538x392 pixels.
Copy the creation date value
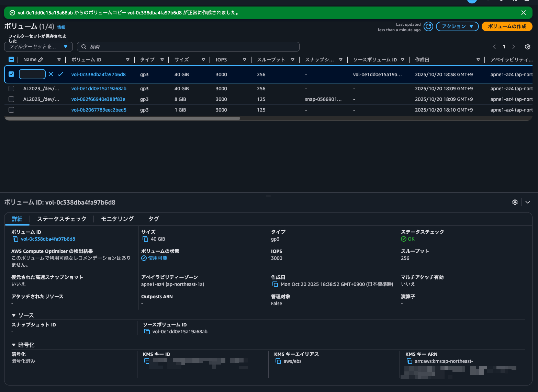coord(275,284)
